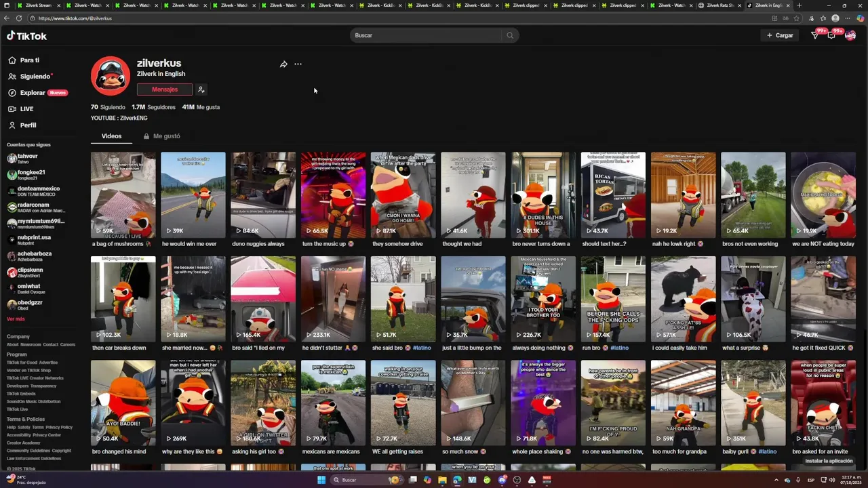
Task: View the 1.7M Seguidores list
Action: [x=153, y=107]
